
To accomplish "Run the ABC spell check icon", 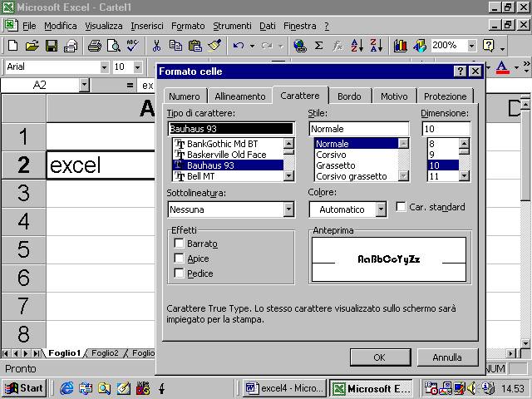I will 133,46.
